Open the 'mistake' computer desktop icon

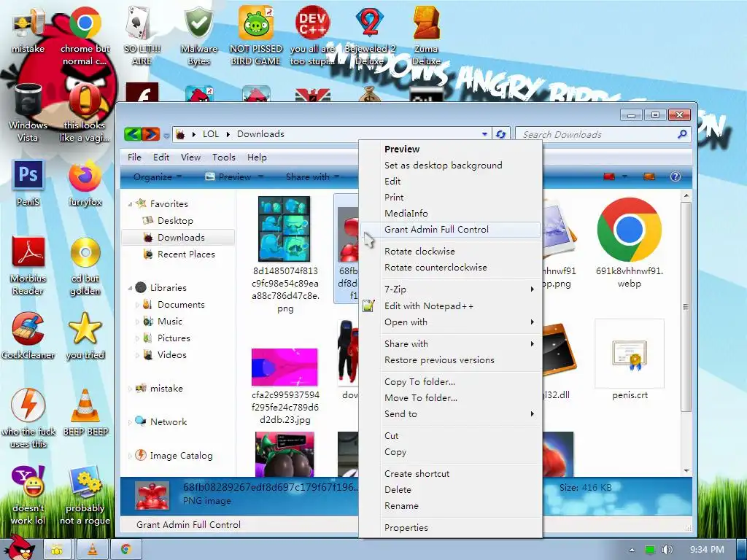tap(28, 28)
